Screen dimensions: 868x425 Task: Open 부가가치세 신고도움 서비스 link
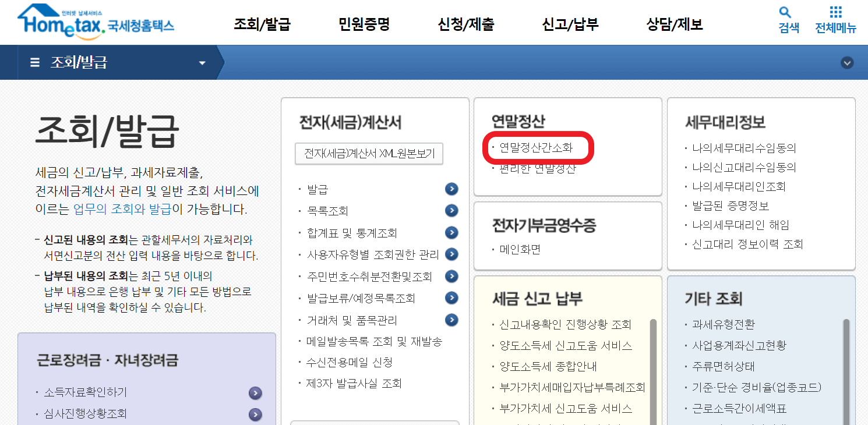pos(566,408)
